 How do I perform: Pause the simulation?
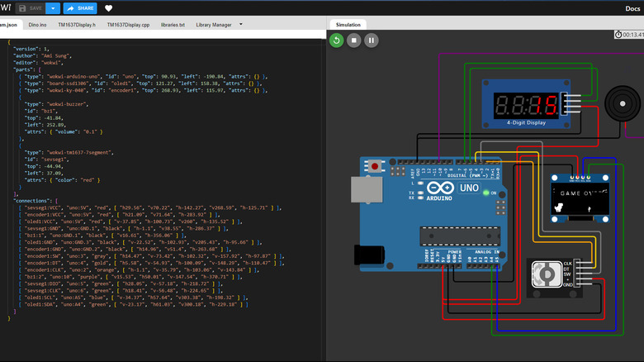coord(372,40)
